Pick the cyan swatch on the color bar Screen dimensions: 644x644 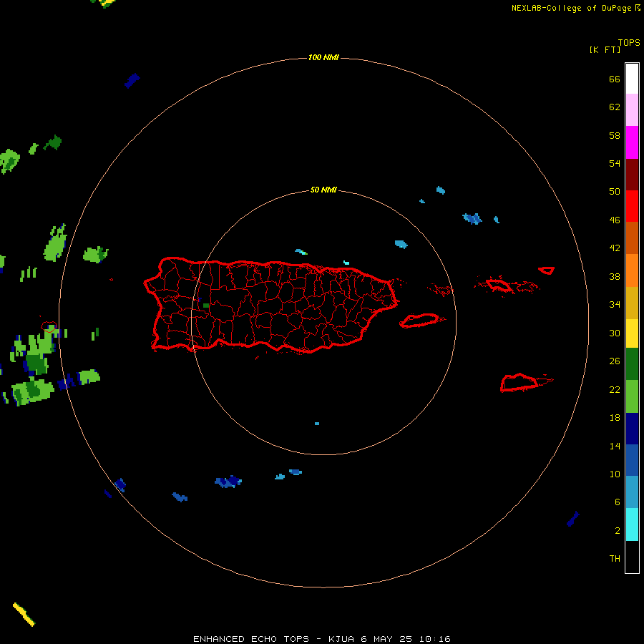pyautogui.click(x=632, y=525)
